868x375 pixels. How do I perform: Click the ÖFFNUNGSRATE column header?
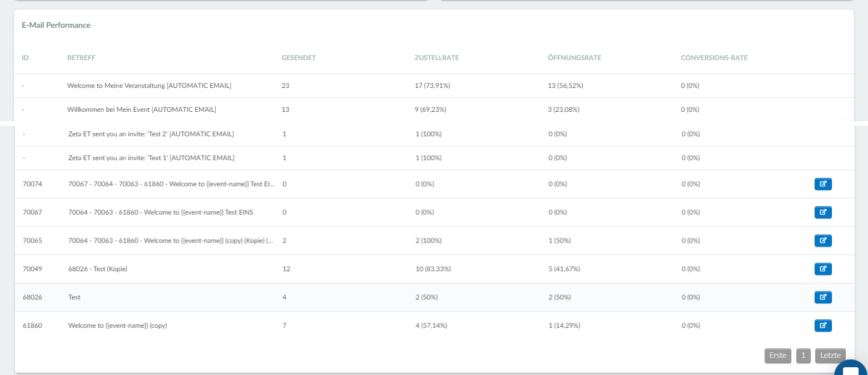click(574, 58)
